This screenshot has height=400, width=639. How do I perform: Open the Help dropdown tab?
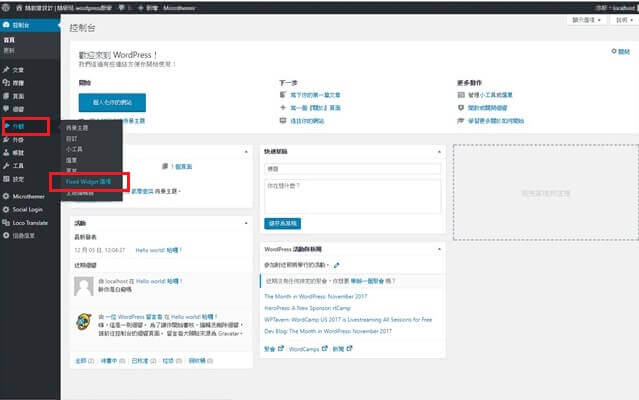coord(624,20)
